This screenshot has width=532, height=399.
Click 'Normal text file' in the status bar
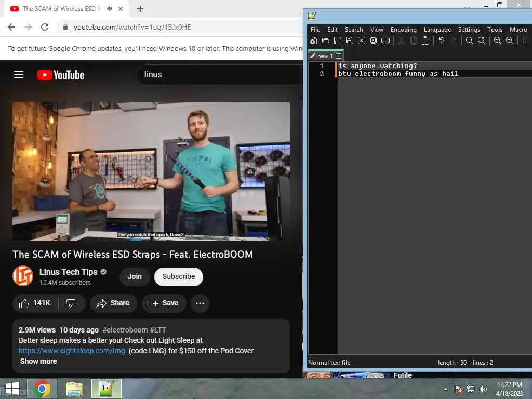click(x=329, y=362)
